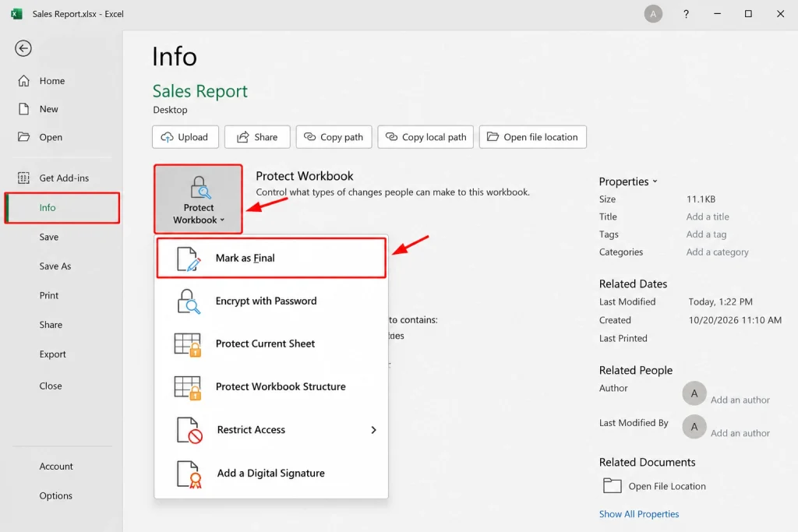The image size is (798, 532).
Task: Choose Protect Workbook Structure option
Action: pos(271,387)
